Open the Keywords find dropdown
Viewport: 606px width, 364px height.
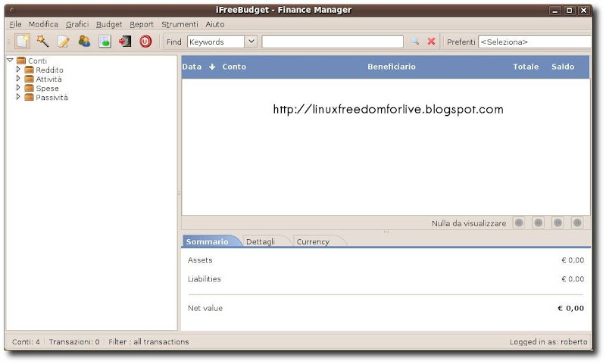tap(251, 42)
